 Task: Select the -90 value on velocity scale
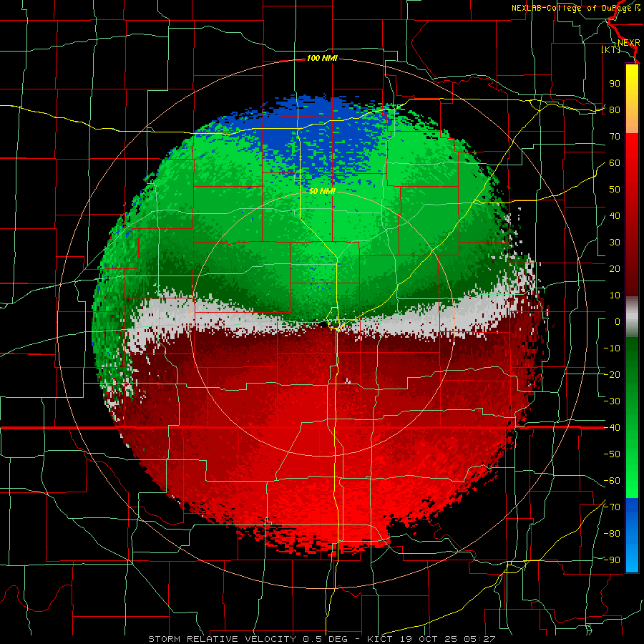point(612,560)
